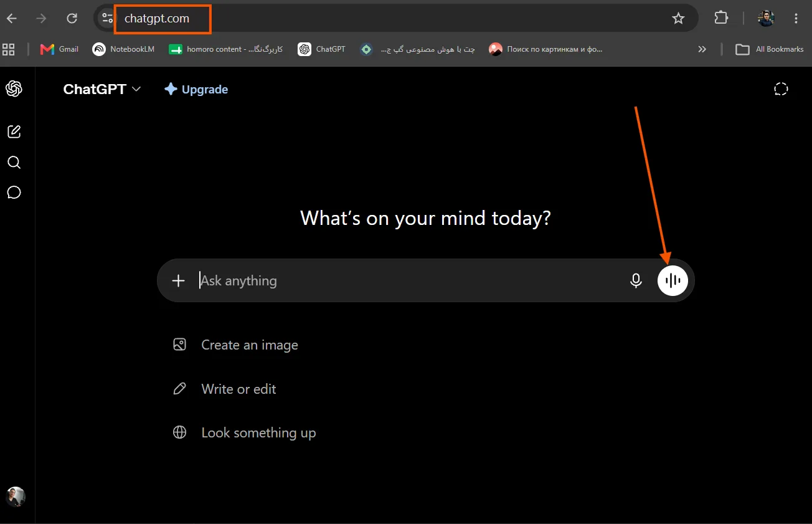Click the chat bubble icon in sidebar
The image size is (812, 524).
click(x=14, y=192)
